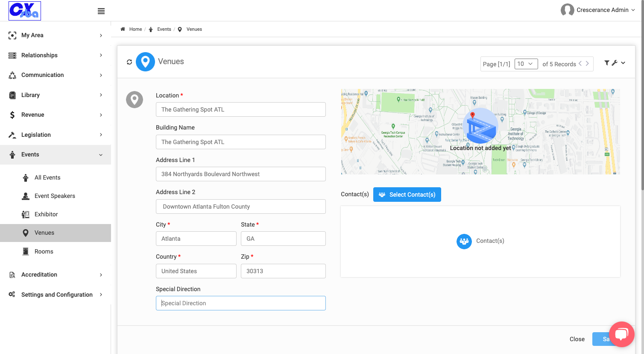Click the Events breadcrumb link
This screenshot has width=644, height=354.
click(x=164, y=29)
